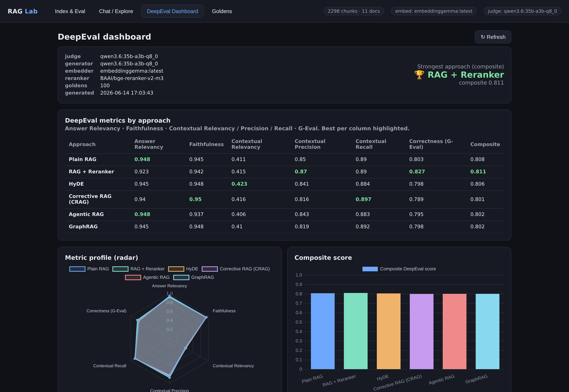Click RAG + Reranker Correctness value 0.827
Viewport: 569px width, 392px height.
pyautogui.click(x=417, y=172)
